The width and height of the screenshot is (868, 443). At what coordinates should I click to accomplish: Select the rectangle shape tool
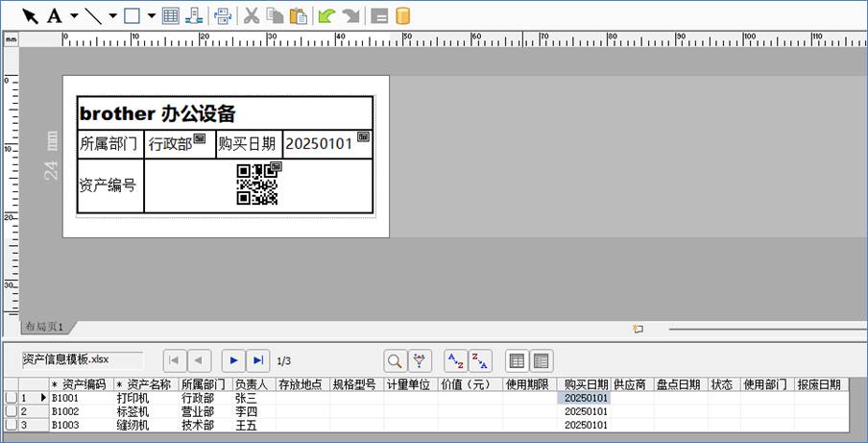click(x=132, y=16)
